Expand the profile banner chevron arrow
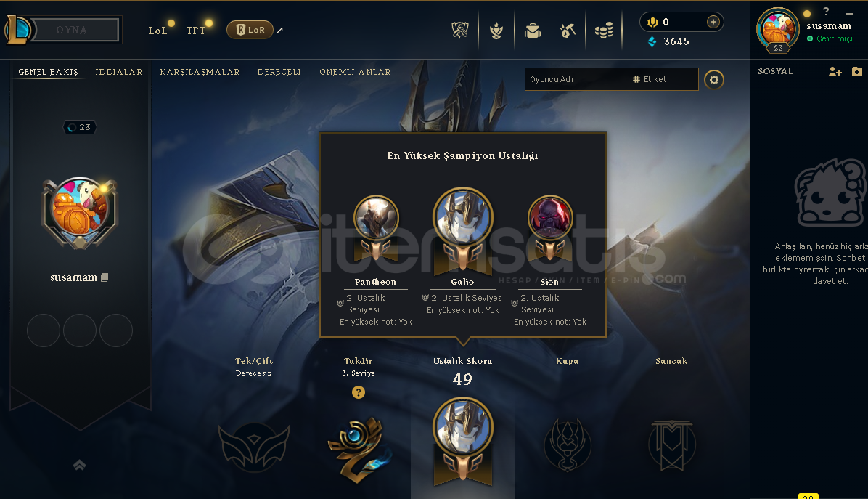This screenshot has height=499, width=868. pos(79,465)
